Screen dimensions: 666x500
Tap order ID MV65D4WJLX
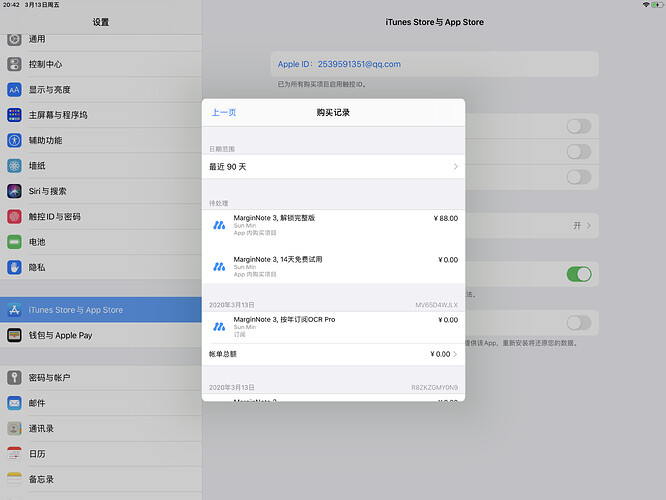tap(436, 305)
